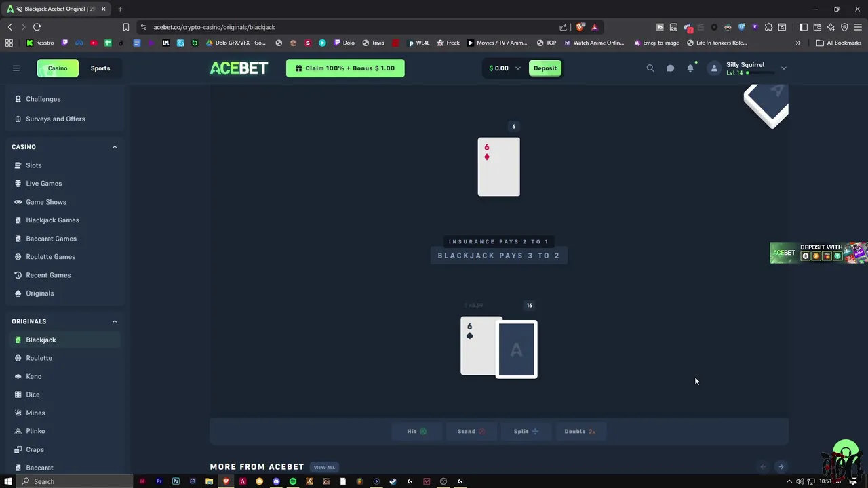Switch to the Casino toggle
This screenshot has height=488, width=868.
58,68
